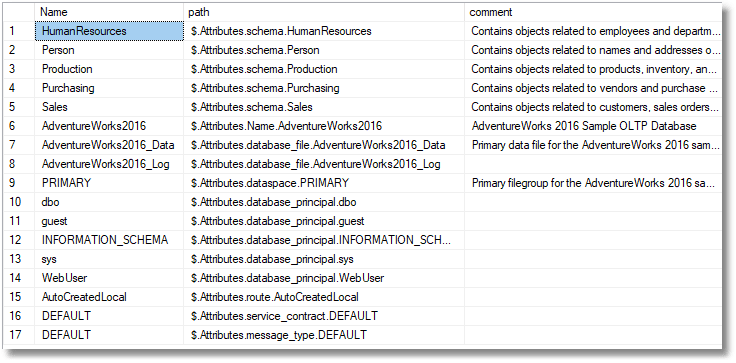Click the Sales name cell
Viewport: 736px width, 363px height.
click(x=109, y=107)
